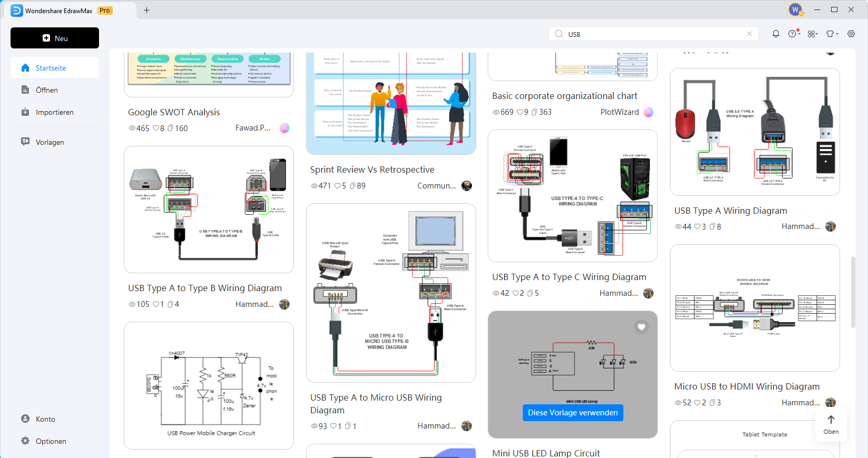Select Importieren in the sidebar

[x=55, y=112]
